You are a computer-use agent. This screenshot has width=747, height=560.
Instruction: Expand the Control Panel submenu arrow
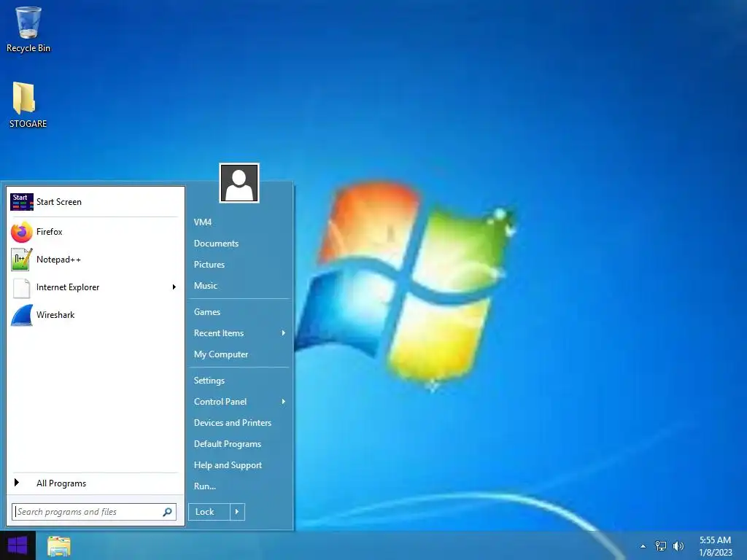pos(284,402)
